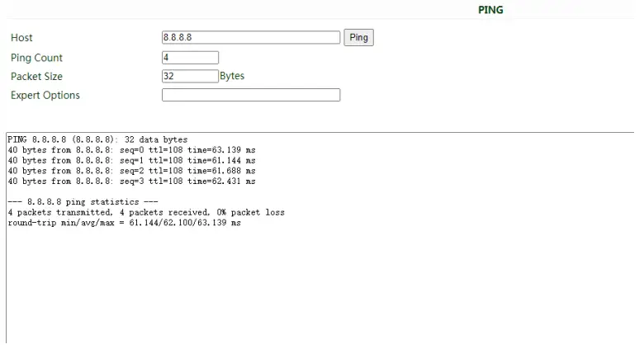Click '--- 8.8.8.8 ping statistics ---' line

pyautogui.click(x=83, y=202)
